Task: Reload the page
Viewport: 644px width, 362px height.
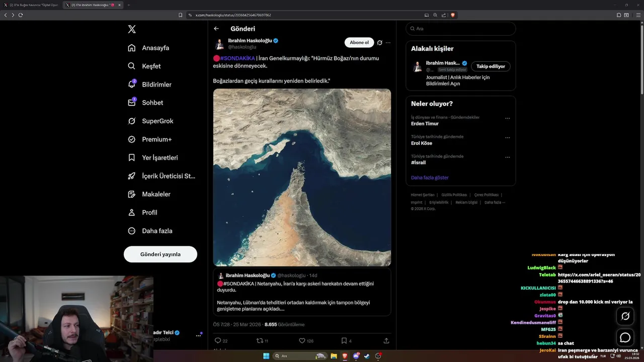Action: [21, 15]
